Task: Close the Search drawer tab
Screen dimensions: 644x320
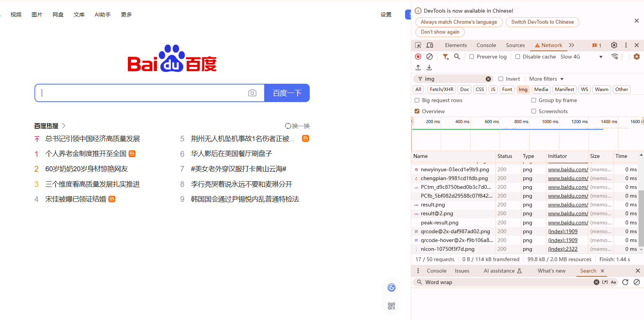Action: [x=602, y=271]
